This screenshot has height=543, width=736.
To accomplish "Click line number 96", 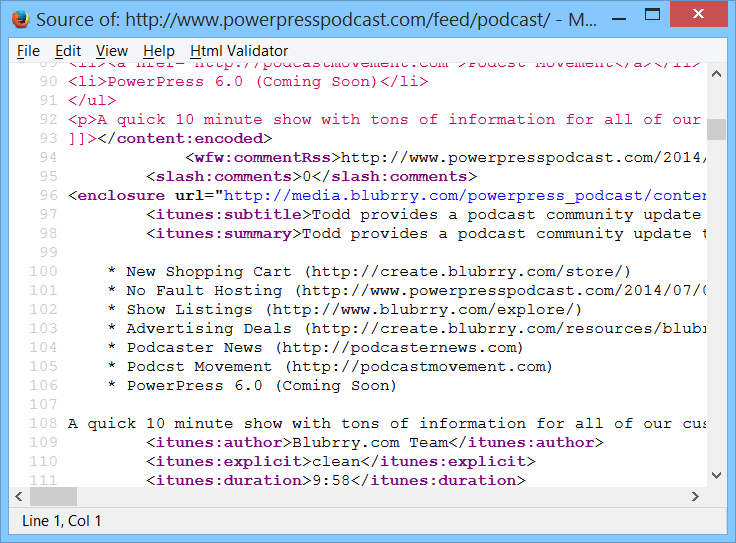I will pyautogui.click(x=48, y=195).
